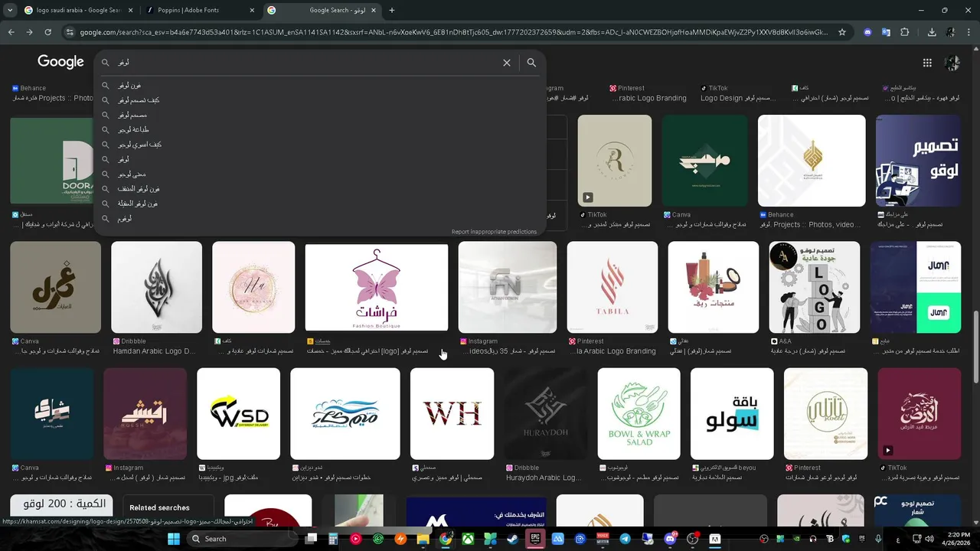This screenshot has width=980, height=551.
Task: Close the Poppins Adobe Fonts tab
Action: (x=252, y=10)
